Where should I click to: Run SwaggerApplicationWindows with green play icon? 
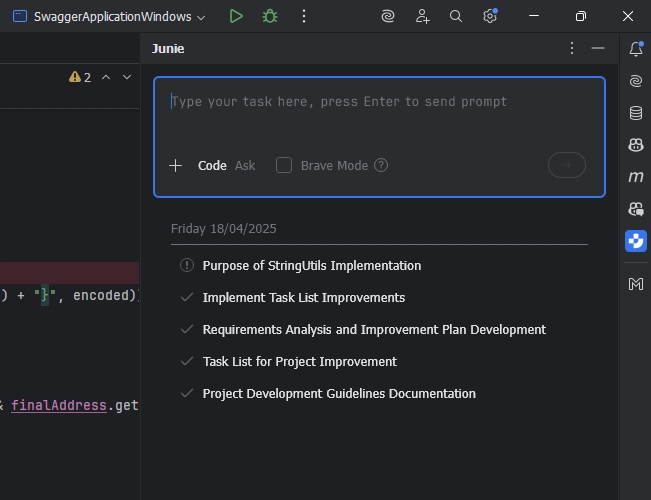[x=236, y=17]
